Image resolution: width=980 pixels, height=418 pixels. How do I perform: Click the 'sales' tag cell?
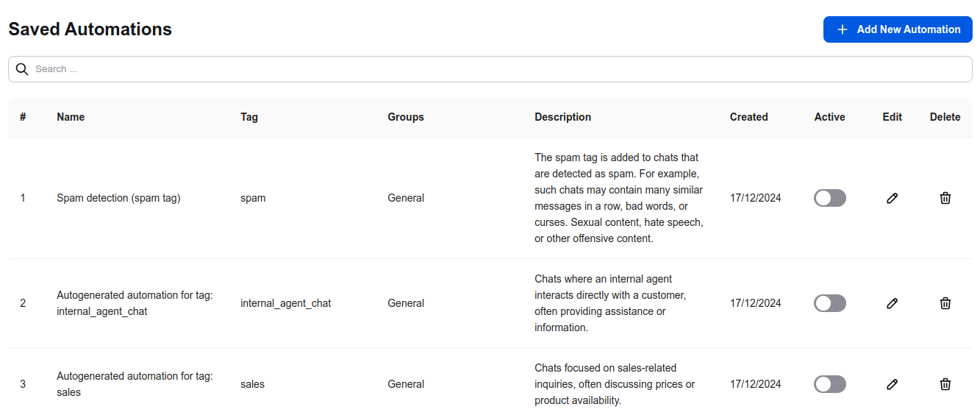[252, 384]
